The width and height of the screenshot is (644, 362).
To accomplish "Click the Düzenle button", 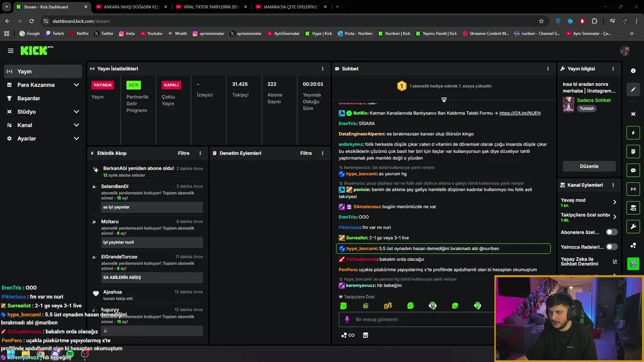I will pos(589,166).
